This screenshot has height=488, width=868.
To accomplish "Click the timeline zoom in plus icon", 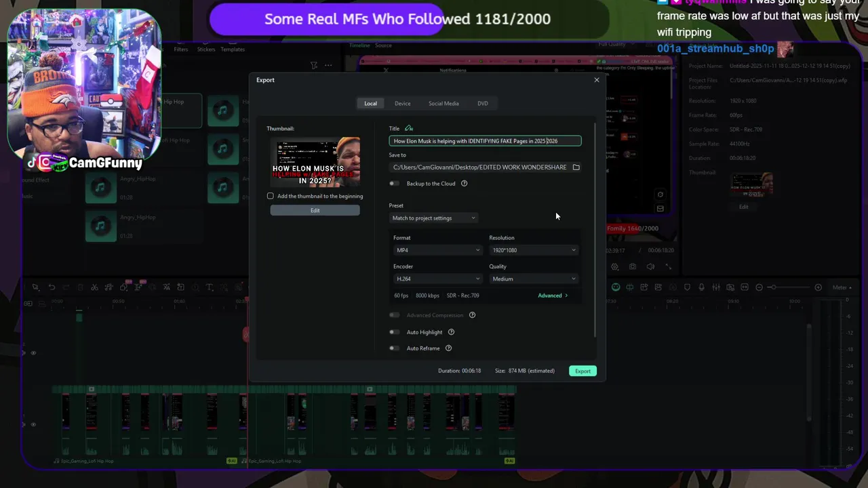I will [x=818, y=287].
